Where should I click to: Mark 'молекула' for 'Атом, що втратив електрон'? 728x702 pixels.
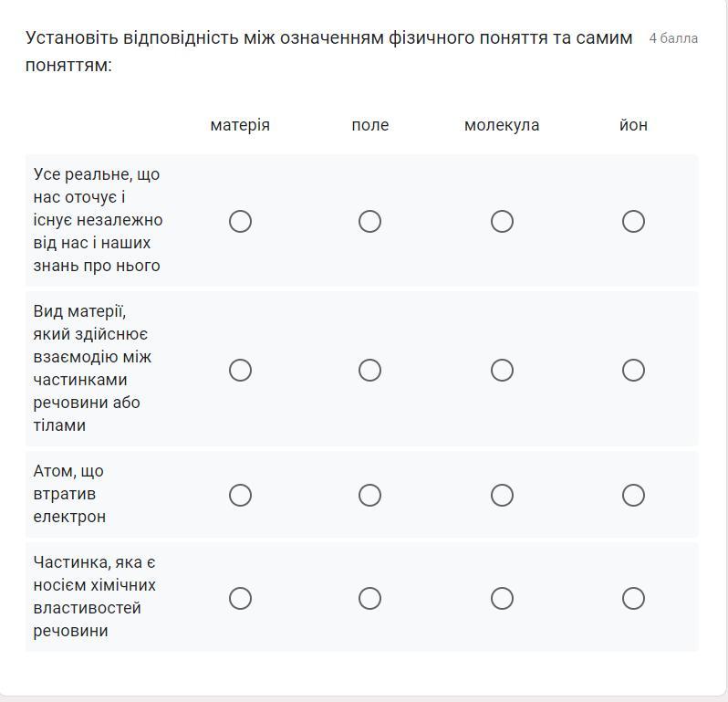tap(502, 495)
